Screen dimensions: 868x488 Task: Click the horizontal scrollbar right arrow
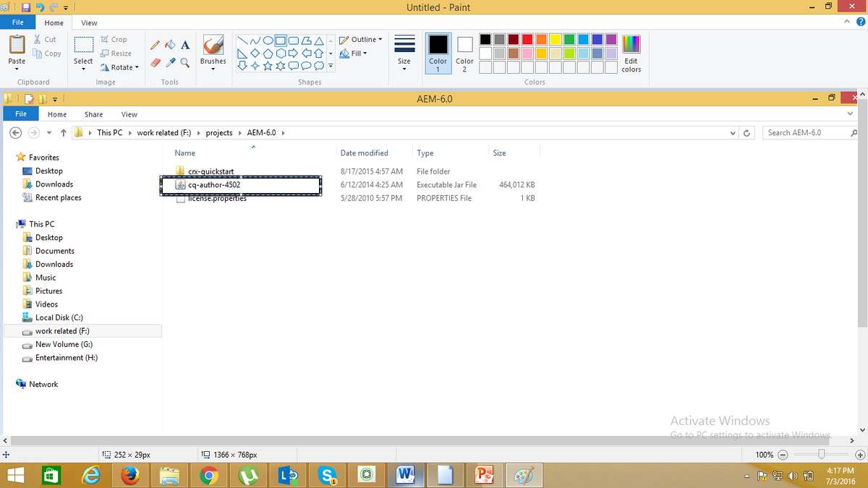coord(851,440)
